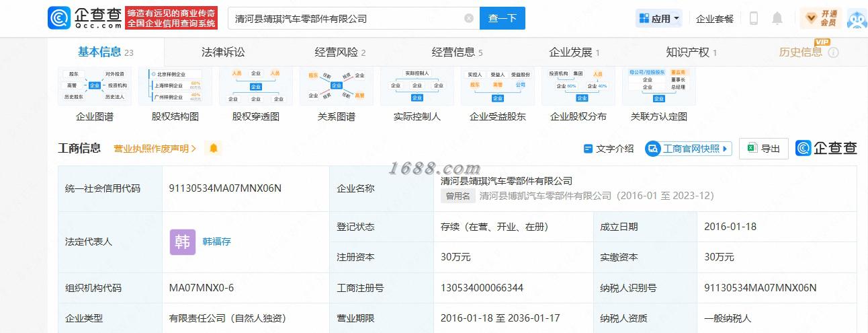Click the 查一下 search button
The width and height of the screenshot is (868, 333).
tap(503, 19)
